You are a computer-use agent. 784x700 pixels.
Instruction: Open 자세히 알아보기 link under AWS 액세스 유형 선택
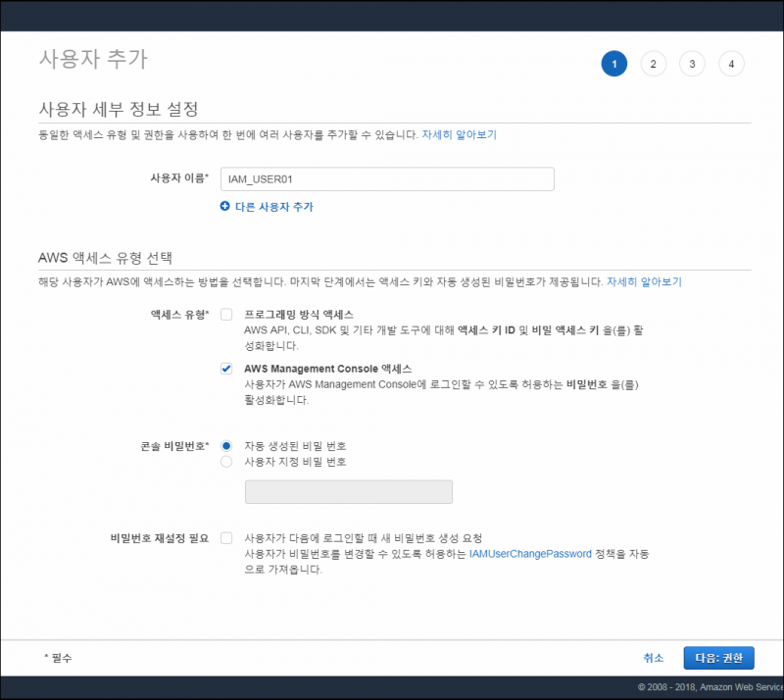(x=644, y=281)
